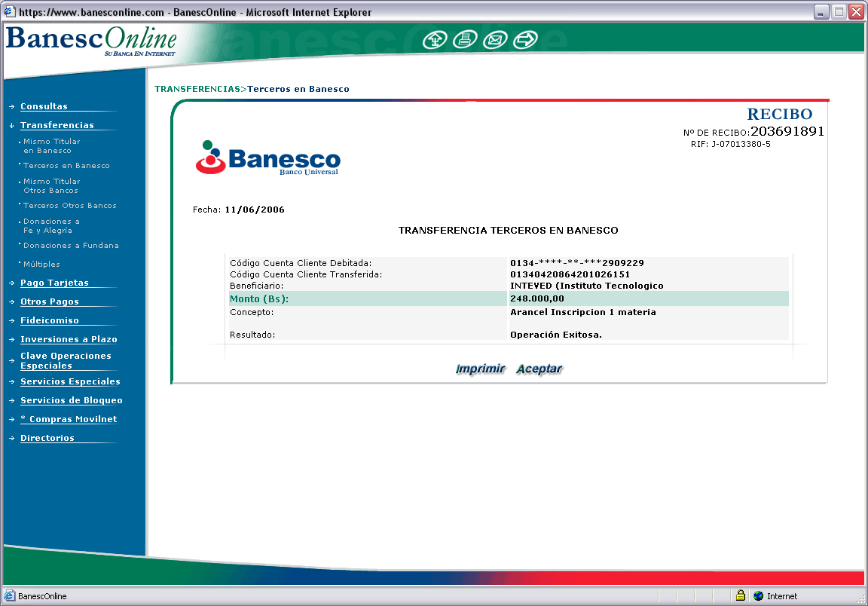Viewport: 868px width, 606px height.
Task: Open the Servicios de Bloqueo menu
Action: coord(72,400)
